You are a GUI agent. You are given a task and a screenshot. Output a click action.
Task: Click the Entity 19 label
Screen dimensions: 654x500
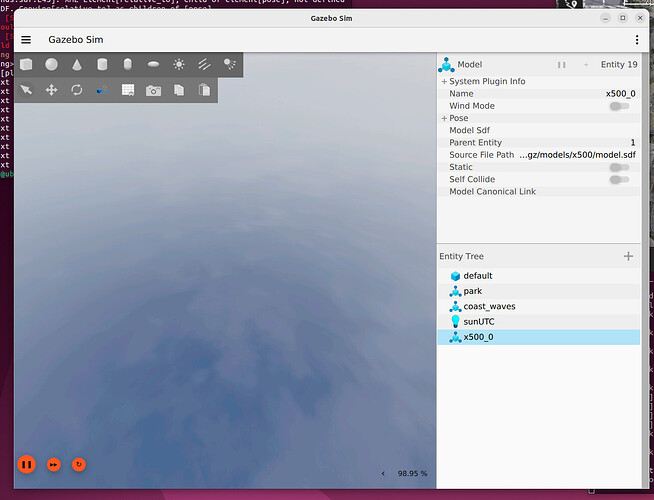(619, 65)
